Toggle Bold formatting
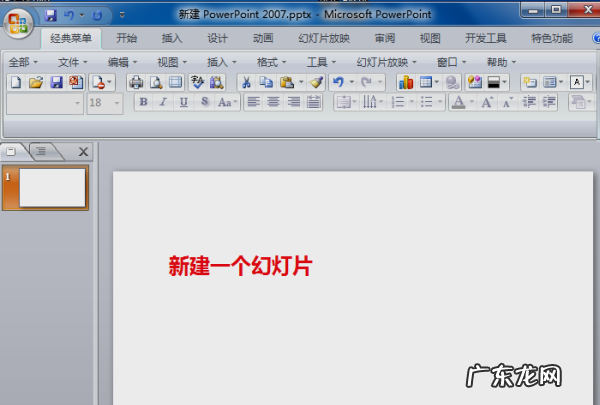Image resolution: width=600 pixels, height=405 pixels. (143, 102)
